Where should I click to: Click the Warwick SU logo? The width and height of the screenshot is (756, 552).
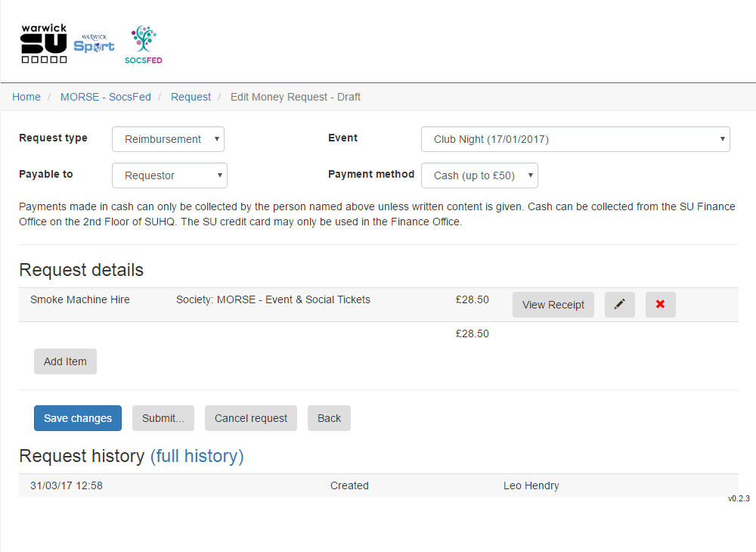[44, 43]
